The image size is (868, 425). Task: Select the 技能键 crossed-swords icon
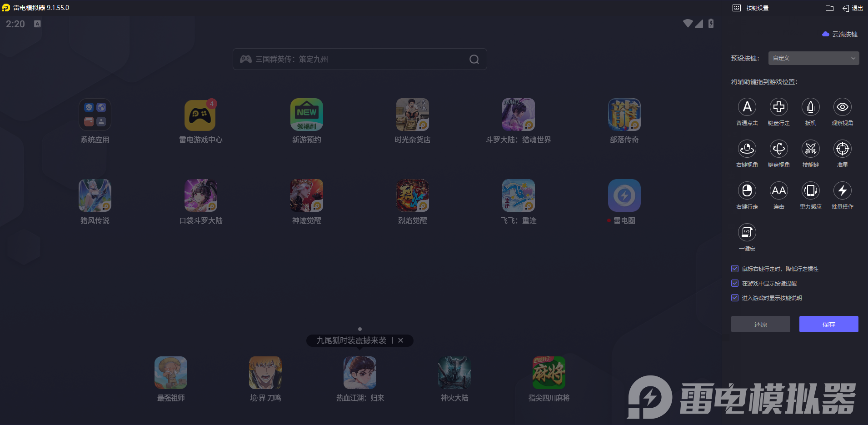[x=811, y=149]
